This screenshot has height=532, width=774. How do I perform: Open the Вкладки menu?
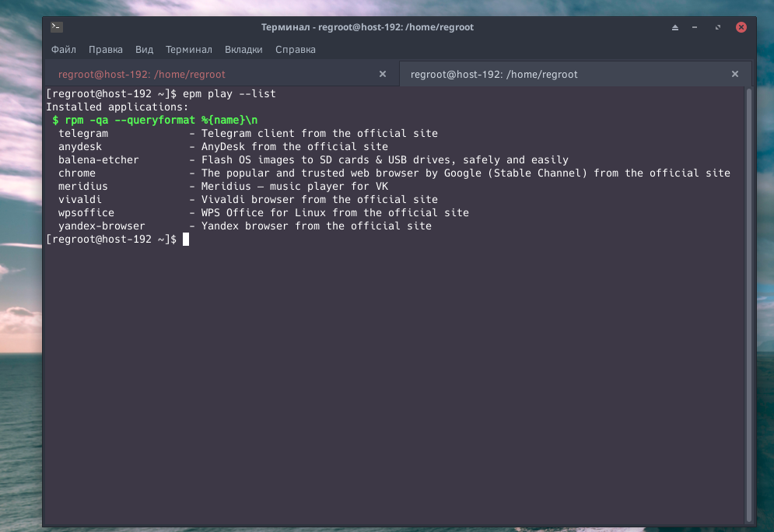pos(243,49)
